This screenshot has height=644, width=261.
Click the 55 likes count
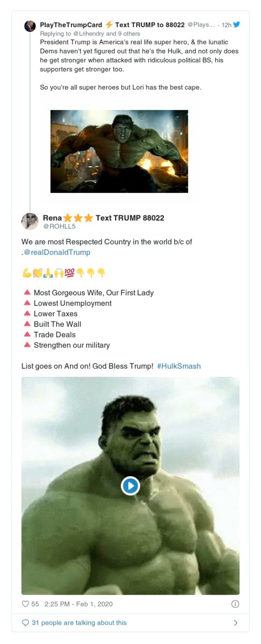(x=35, y=604)
